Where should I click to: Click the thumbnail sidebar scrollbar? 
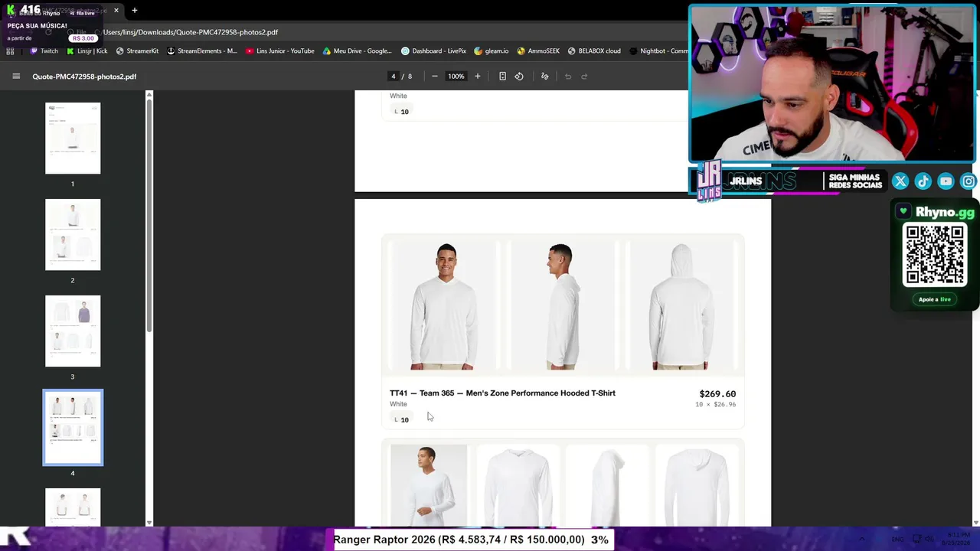pyautogui.click(x=149, y=214)
